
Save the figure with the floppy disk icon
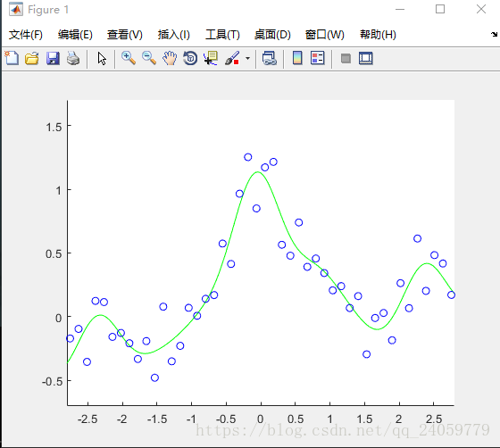coord(53,58)
